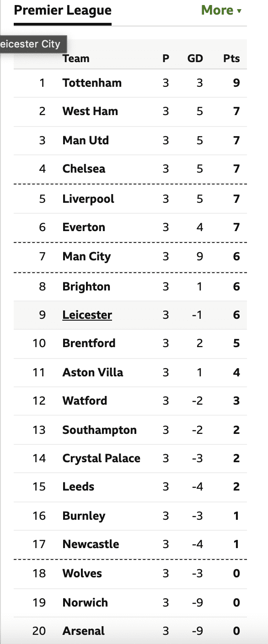
Task: Choose Everton in the league table
Action: (x=84, y=227)
